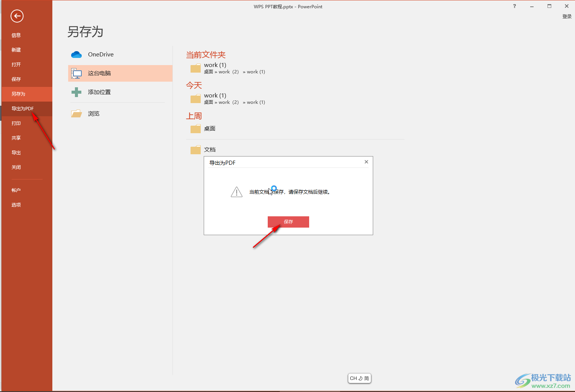Click the 文档 folder icon
This screenshot has height=392, width=575.
[x=195, y=150]
